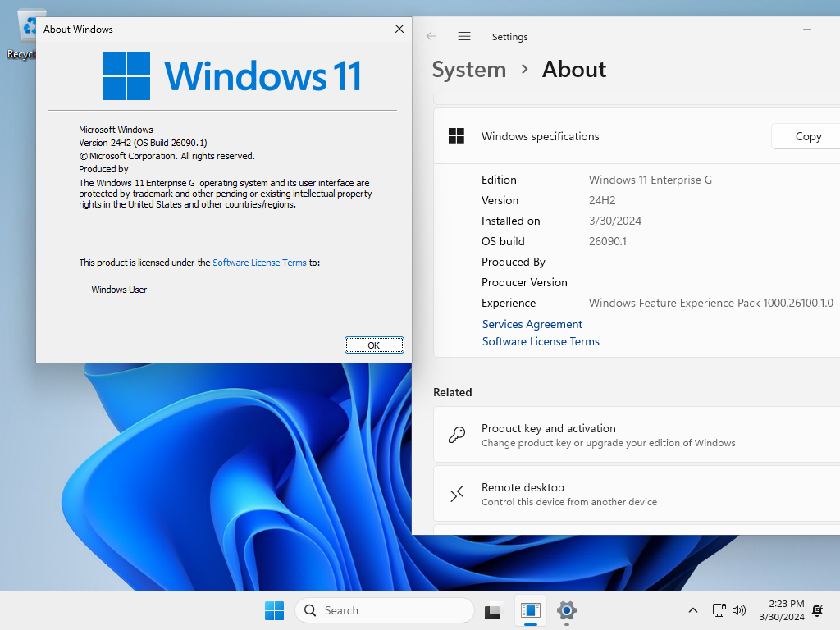Click the taskbar Search box
Viewport: 840px width, 630px height.
[x=384, y=610]
